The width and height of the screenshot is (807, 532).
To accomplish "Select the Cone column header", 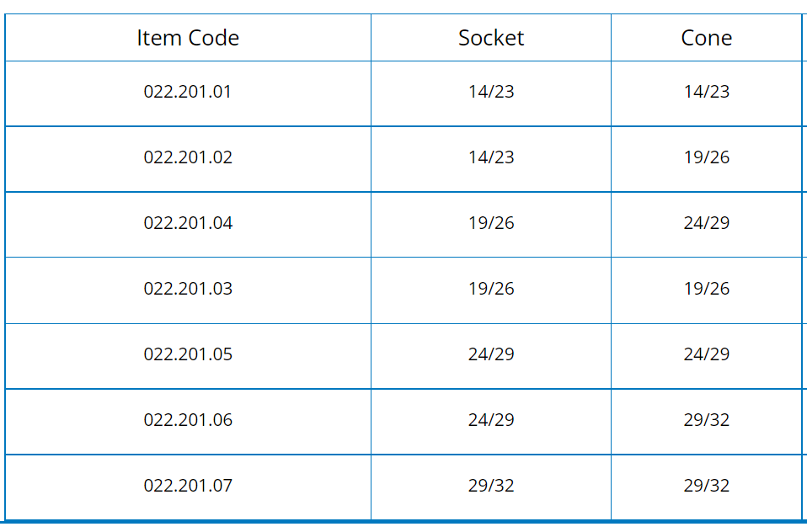I will point(706,38).
